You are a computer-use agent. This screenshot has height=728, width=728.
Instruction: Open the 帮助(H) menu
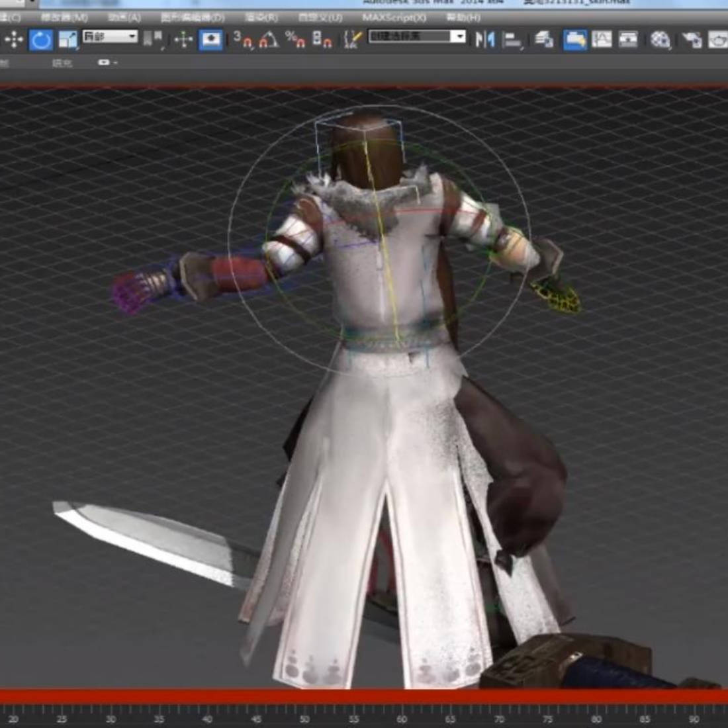pos(463,18)
